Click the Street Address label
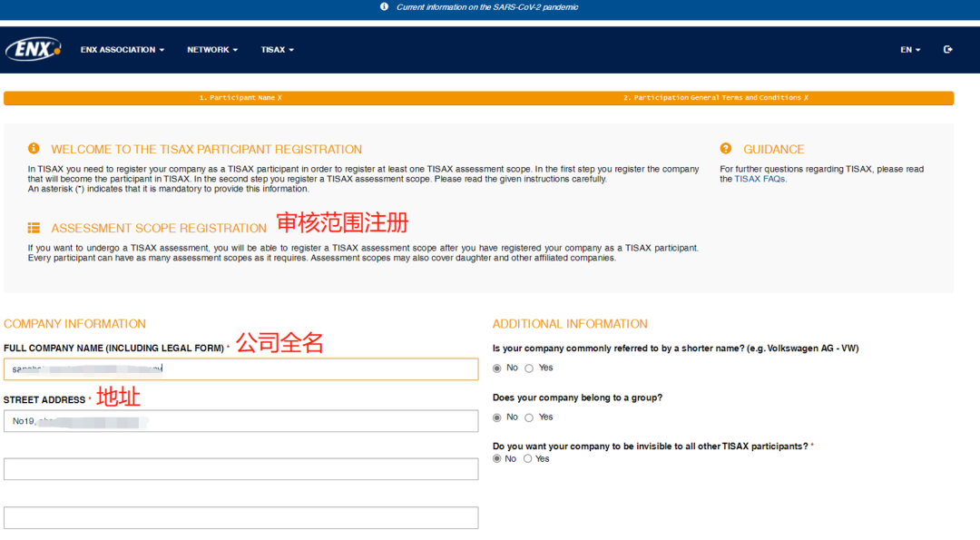Viewport: 980px width, 540px height. 44,400
